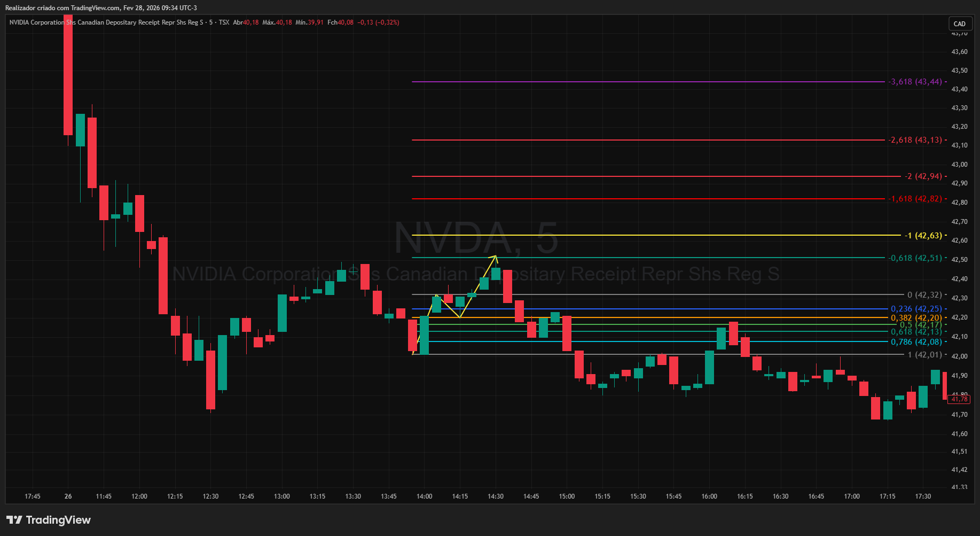Viewport: 980px width, 536px height.
Task: Click the 16:00 time axis label
Action: [x=709, y=496]
